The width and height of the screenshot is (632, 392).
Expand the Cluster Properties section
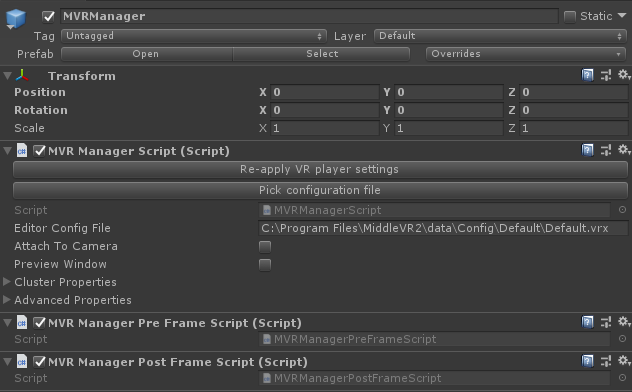pos(6,282)
